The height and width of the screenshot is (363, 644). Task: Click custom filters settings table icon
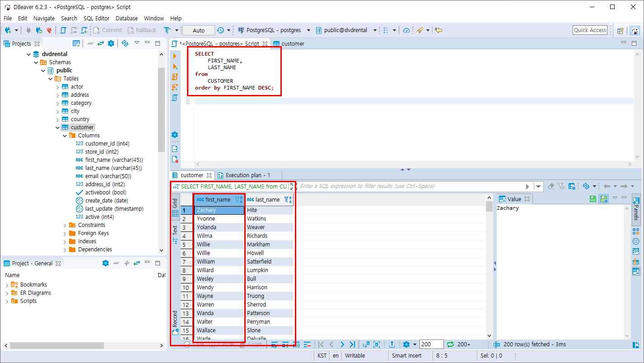(x=572, y=186)
